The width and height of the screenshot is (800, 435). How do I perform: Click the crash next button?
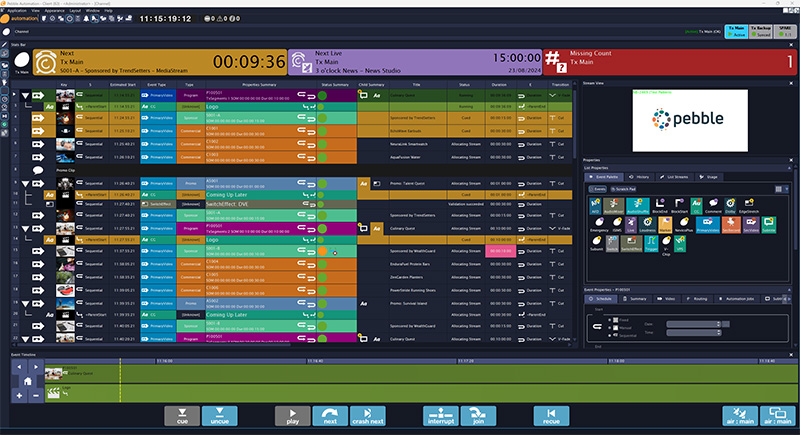tap(367, 416)
